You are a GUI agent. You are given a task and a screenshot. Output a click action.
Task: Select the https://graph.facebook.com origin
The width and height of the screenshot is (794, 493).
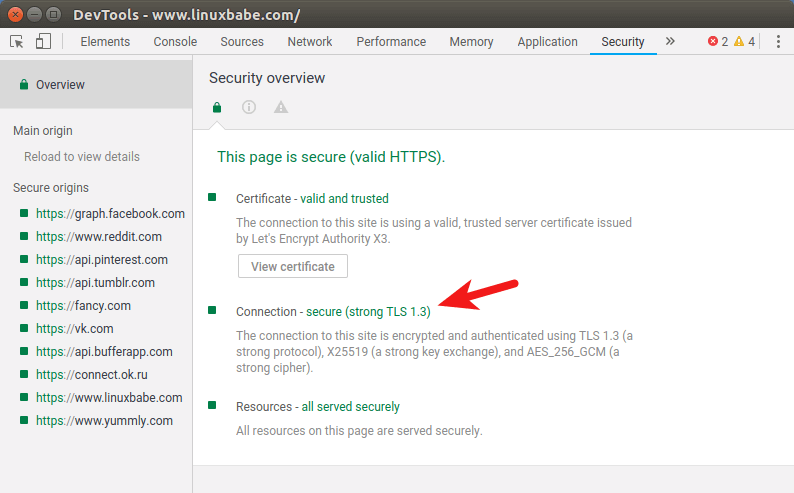pyautogui.click(x=110, y=213)
